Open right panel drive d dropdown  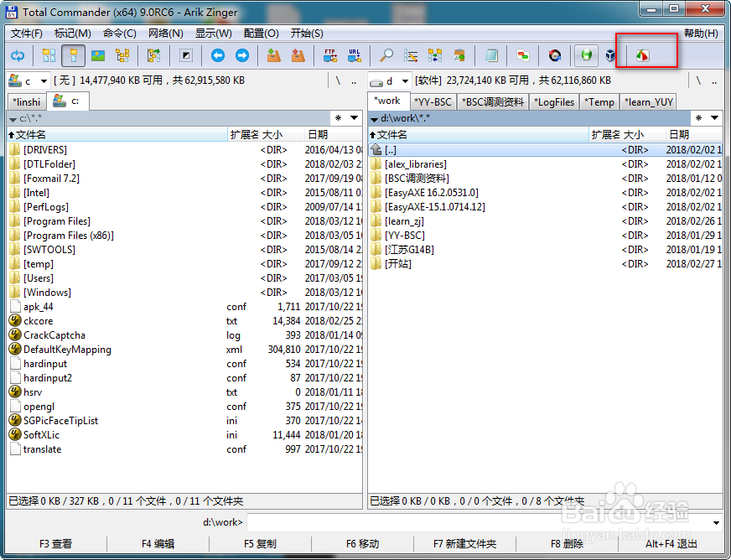coord(405,81)
